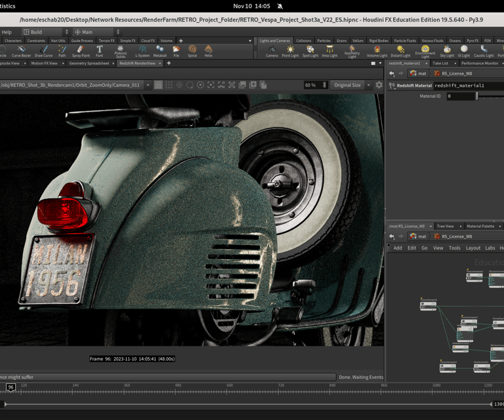
Task: Toggle the render view grid display button
Action: (169, 85)
